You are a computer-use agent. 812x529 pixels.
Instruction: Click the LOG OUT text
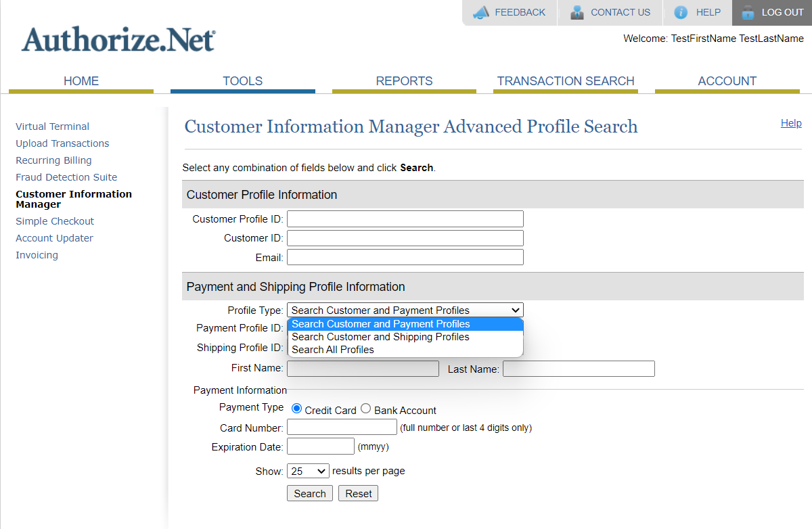tap(783, 12)
